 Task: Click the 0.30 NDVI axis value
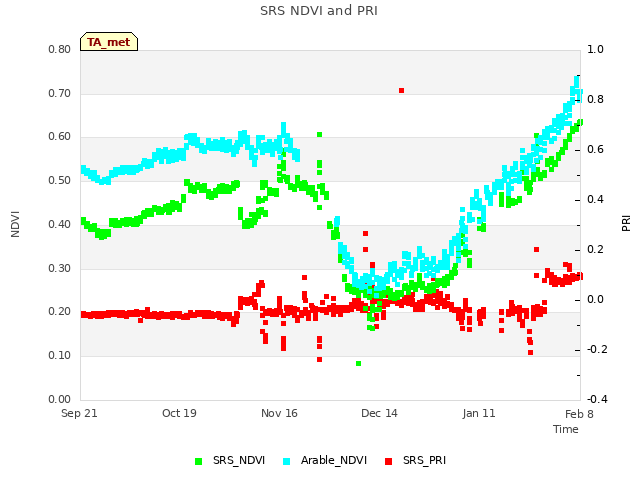[60, 269]
